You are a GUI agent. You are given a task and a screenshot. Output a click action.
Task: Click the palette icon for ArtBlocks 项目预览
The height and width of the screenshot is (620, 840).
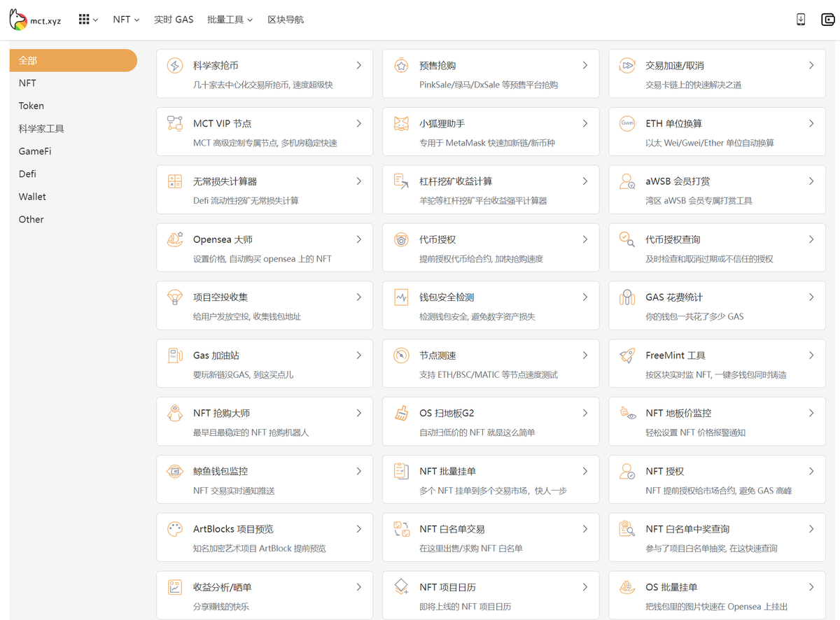175,530
